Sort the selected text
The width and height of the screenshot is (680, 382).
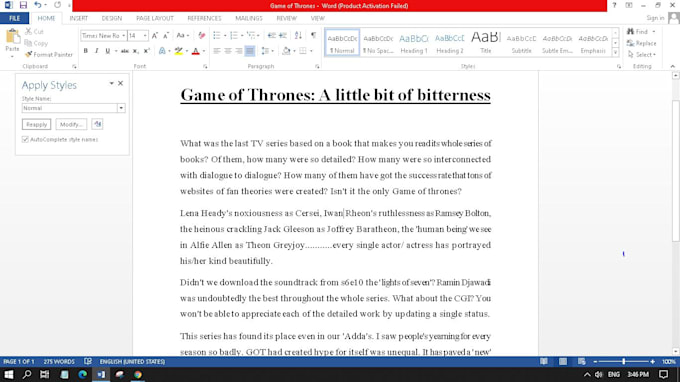298,36
